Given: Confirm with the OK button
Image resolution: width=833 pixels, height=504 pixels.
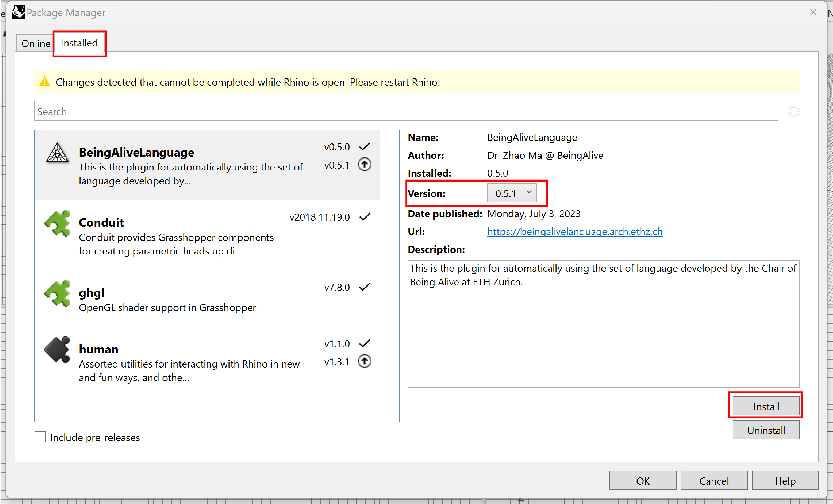Looking at the screenshot, I should pyautogui.click(x=643, y=481).
